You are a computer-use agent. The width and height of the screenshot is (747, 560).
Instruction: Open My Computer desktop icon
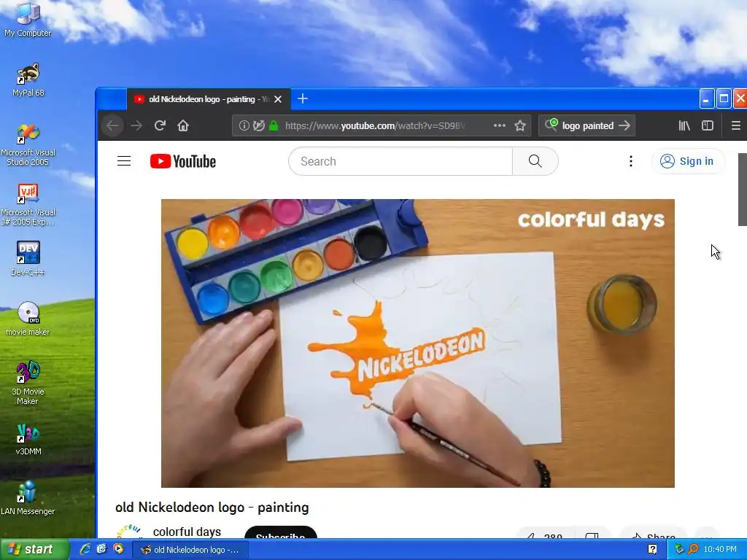(28, 19)
